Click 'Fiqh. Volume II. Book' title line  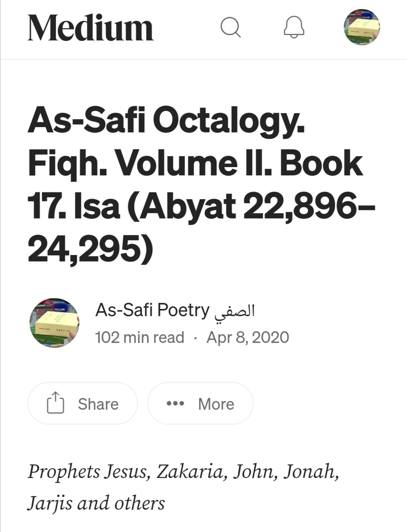[x=195, y=164]
